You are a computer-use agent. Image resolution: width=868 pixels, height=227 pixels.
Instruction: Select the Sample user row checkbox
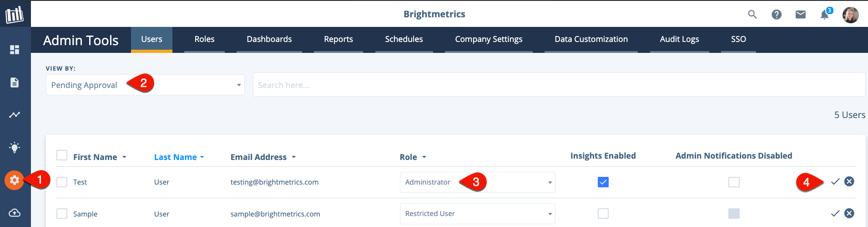click(62, 214)
